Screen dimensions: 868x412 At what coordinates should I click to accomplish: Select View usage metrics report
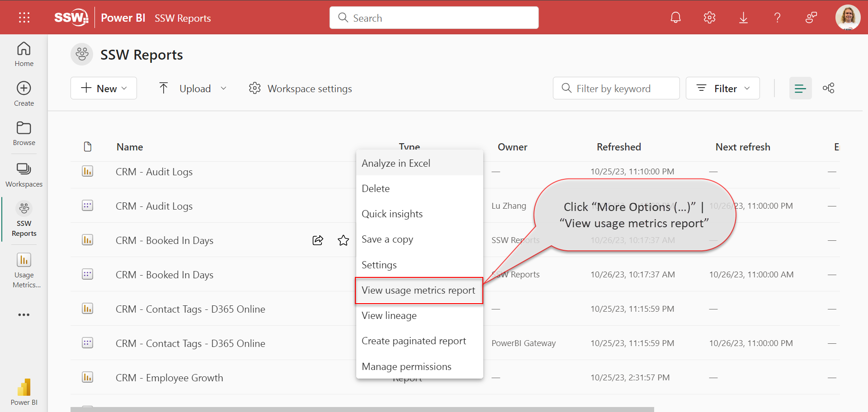(x=418, y=290)
